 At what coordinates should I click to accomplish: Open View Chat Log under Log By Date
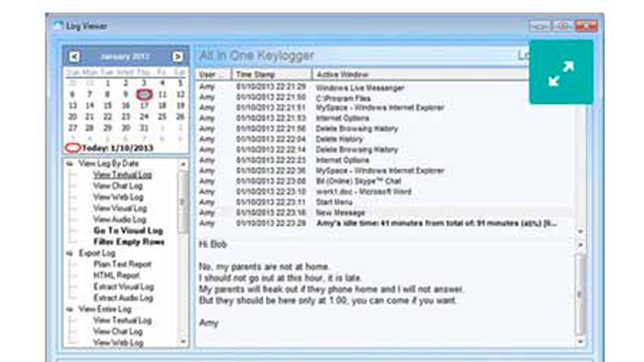[x=118, y=186]
